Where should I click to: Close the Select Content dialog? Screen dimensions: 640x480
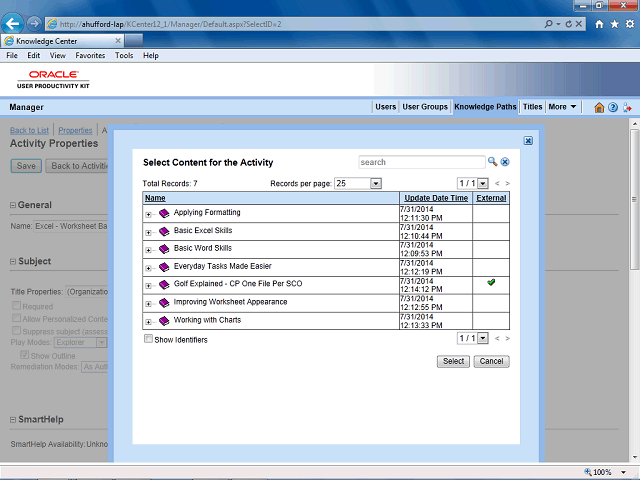(x=528, y=141)
